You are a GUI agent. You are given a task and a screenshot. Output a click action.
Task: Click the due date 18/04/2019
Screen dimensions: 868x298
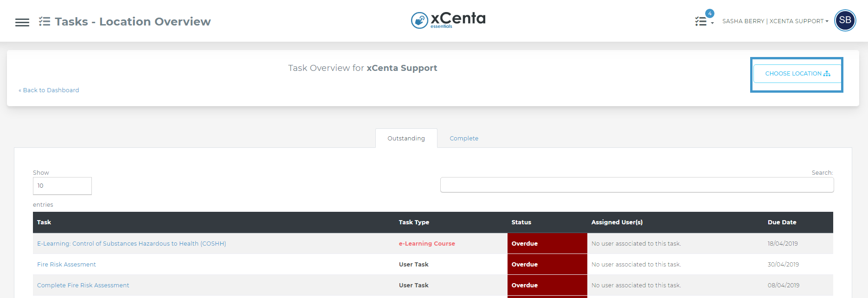(x=783, y=244)
